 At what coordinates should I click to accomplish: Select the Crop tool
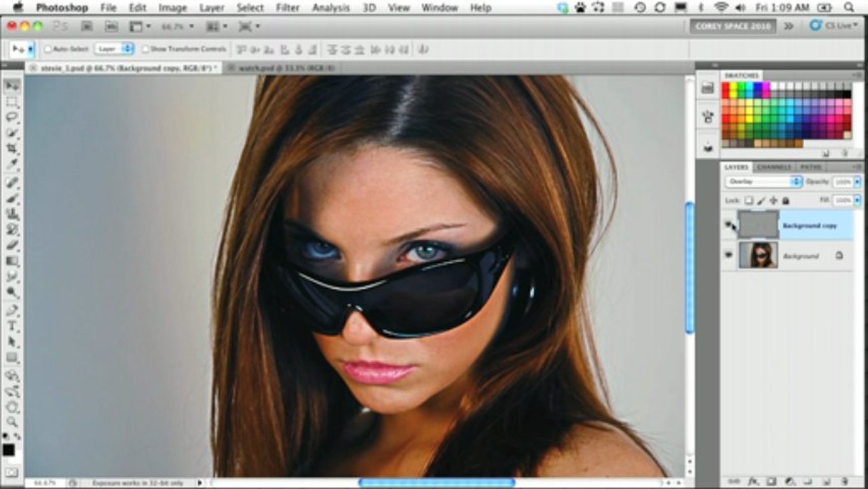pyautogui.click(x=12, y=148)
